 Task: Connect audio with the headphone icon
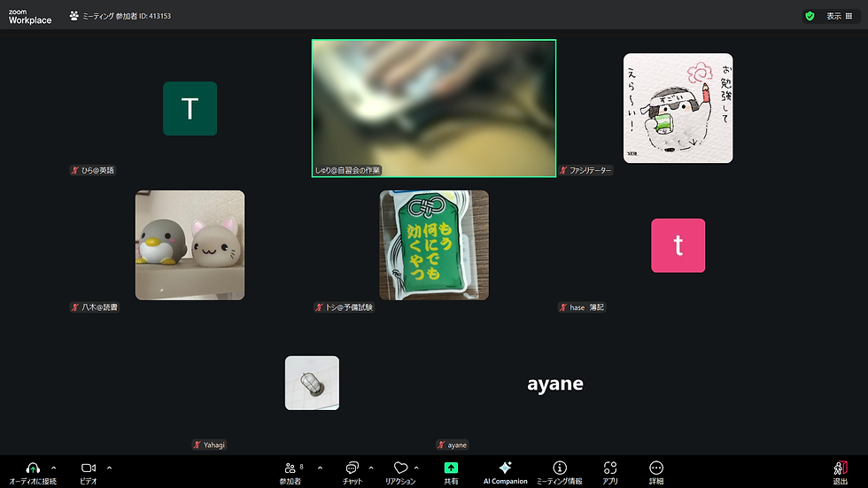33,474
